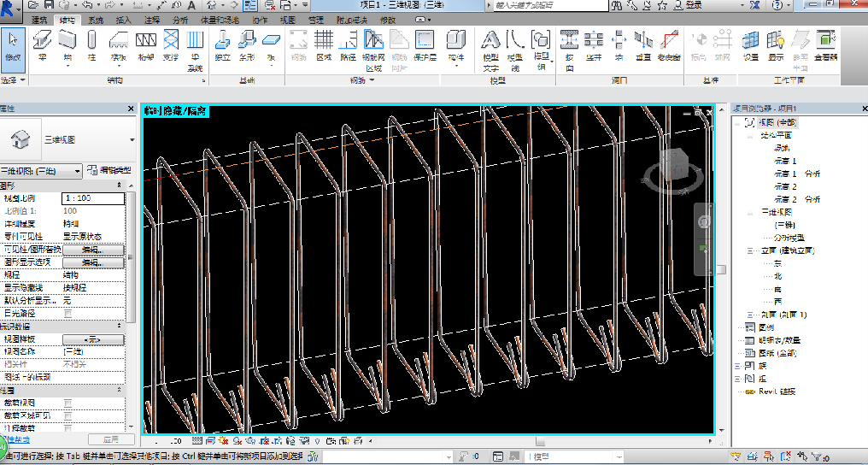The image size is (868, 465).
Task: Switch to the Annotate (注释) ribbon tab
Action: click(151, 20)
